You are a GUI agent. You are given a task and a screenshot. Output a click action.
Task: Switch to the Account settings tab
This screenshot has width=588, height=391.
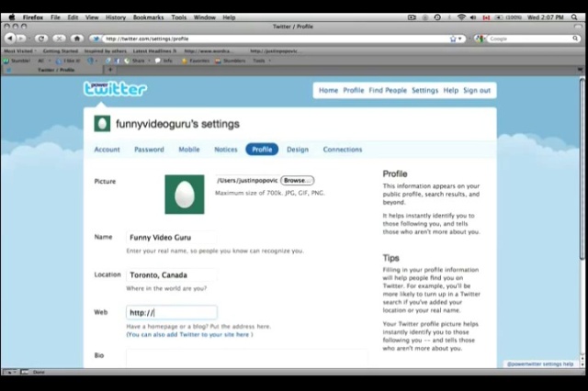[107, 150]
